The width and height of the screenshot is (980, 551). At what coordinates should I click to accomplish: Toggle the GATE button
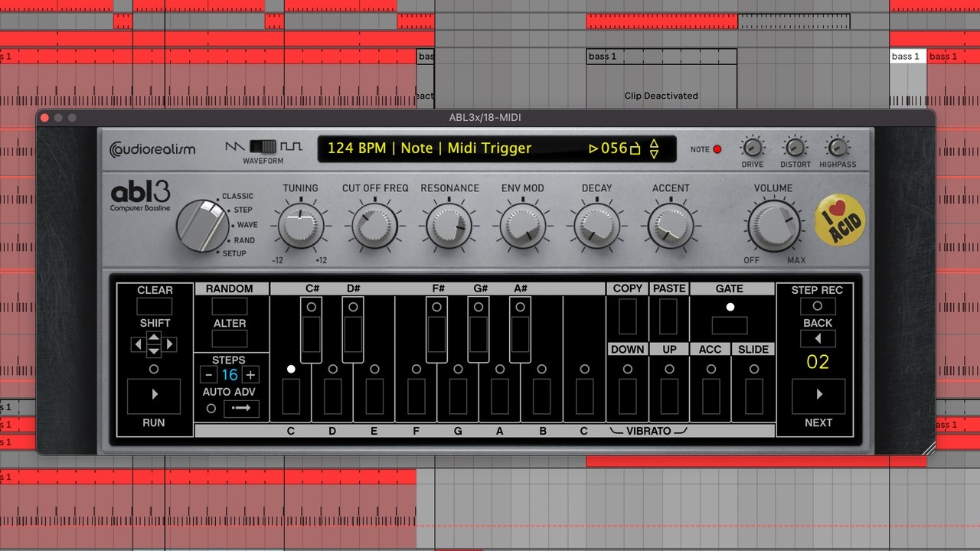[730, 325]
